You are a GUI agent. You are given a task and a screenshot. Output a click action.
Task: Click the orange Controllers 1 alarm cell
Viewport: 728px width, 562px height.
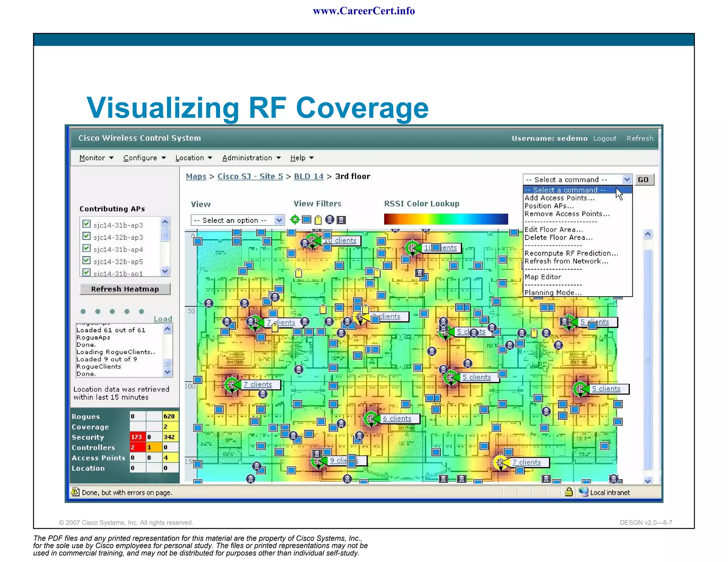[154, 447]
